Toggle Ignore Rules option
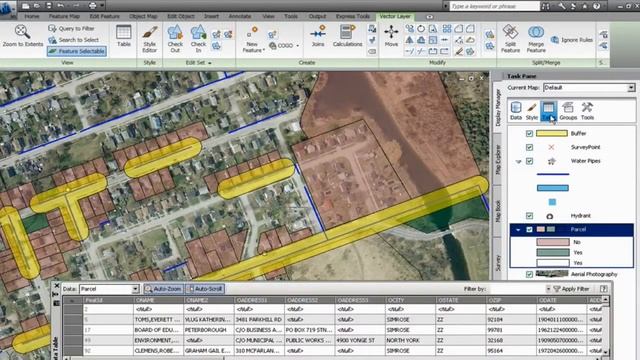Screen dimensions: 640x360 point(572,40)
